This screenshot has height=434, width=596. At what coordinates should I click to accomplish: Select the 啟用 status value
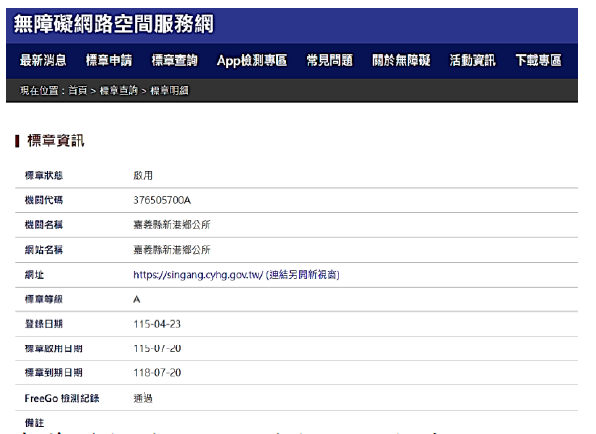tap(143, 175)
